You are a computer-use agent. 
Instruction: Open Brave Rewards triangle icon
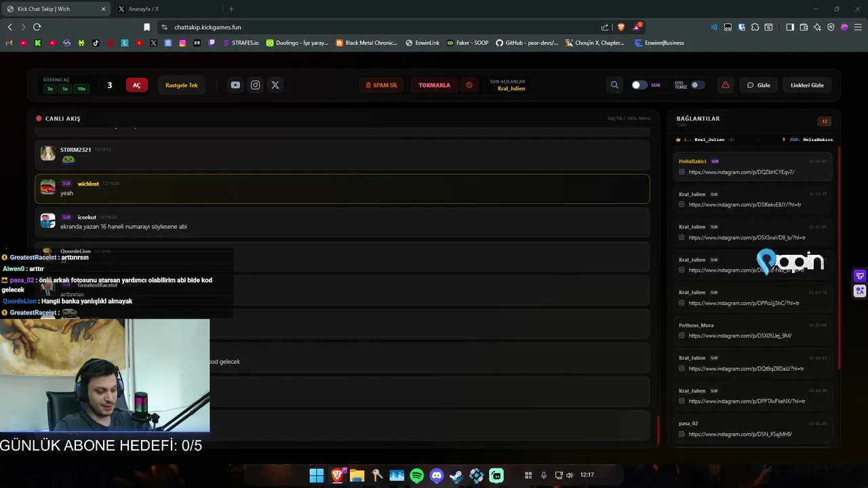637,27
